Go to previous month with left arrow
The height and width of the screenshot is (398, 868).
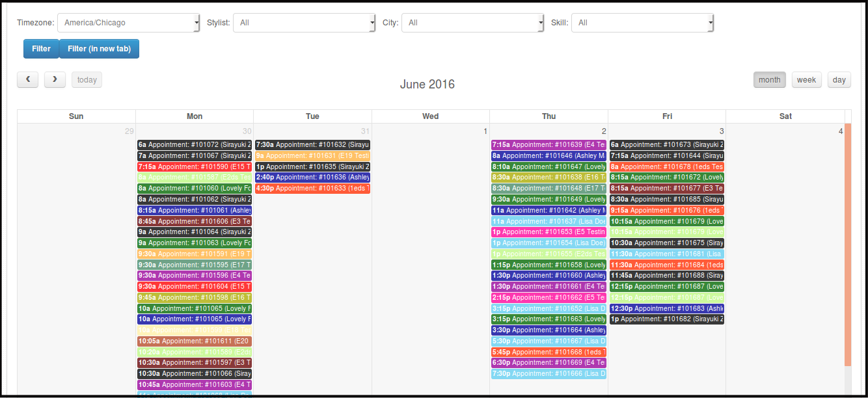[x=27, y=79]
